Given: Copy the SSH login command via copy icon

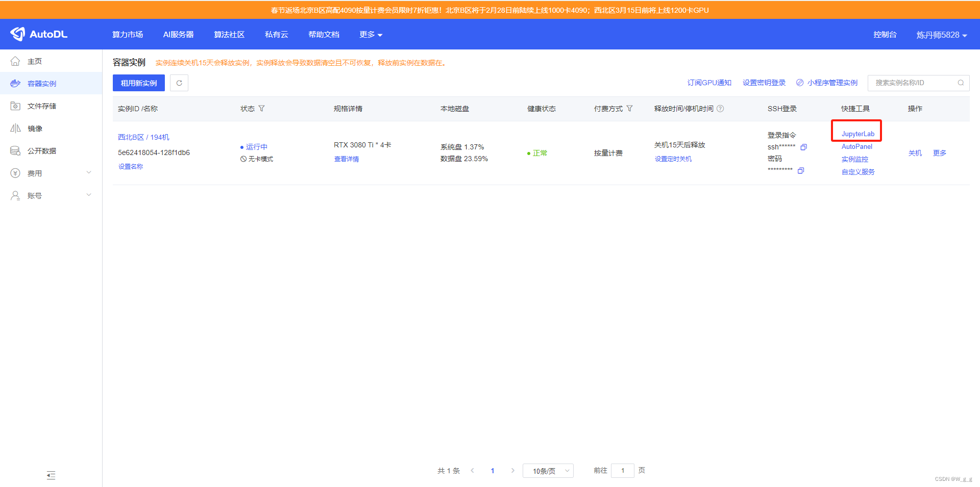Looking at the screenshot, I should click(x=804, y=146).
